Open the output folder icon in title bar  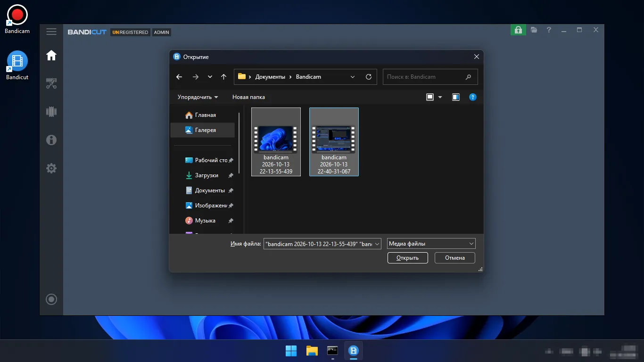click(x=534, y=30)
